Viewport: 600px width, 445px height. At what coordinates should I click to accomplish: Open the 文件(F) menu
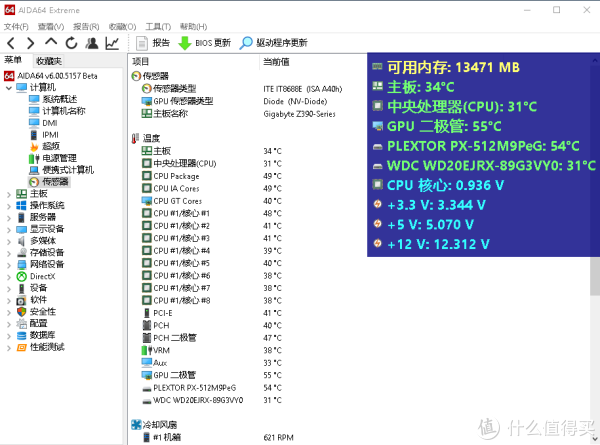tap(16, 26)
